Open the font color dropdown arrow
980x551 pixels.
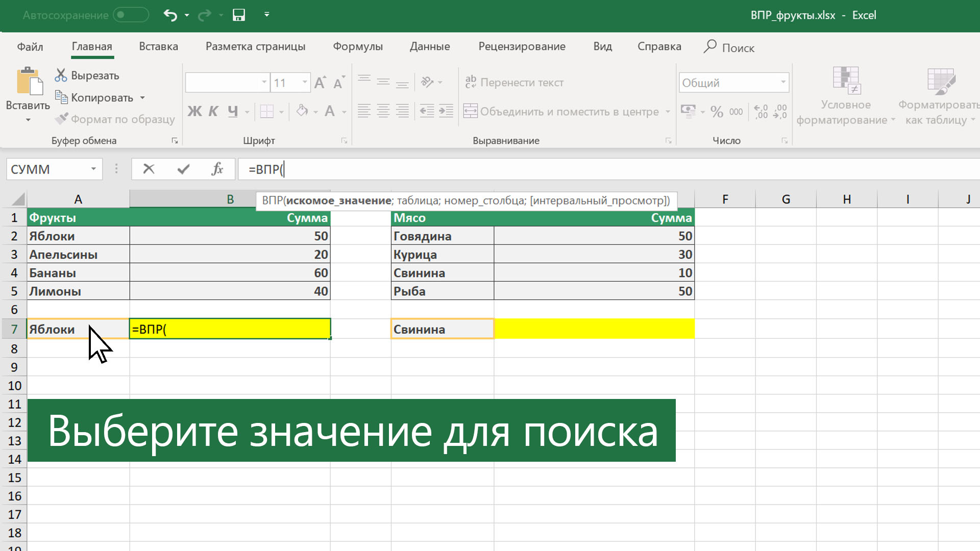point(344,112)
